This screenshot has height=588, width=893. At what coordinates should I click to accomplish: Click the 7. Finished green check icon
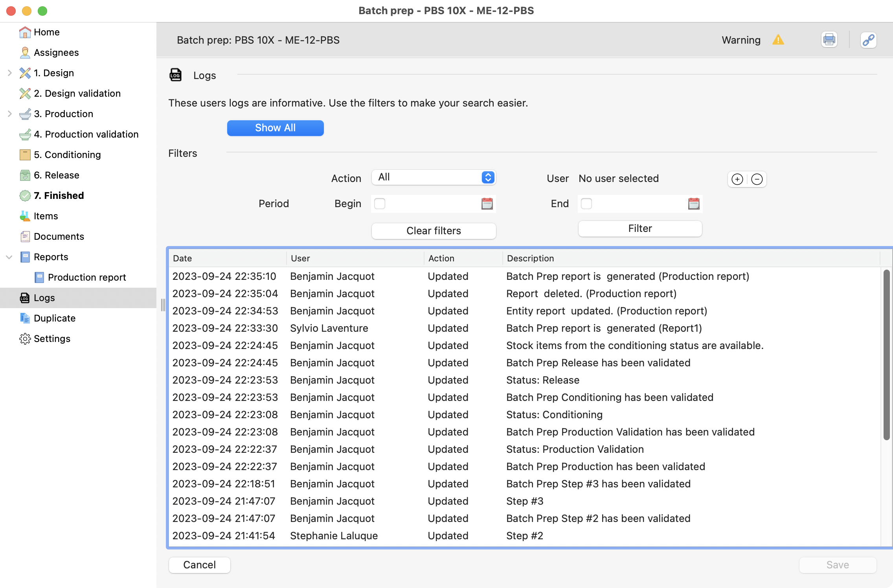point(25,196)
